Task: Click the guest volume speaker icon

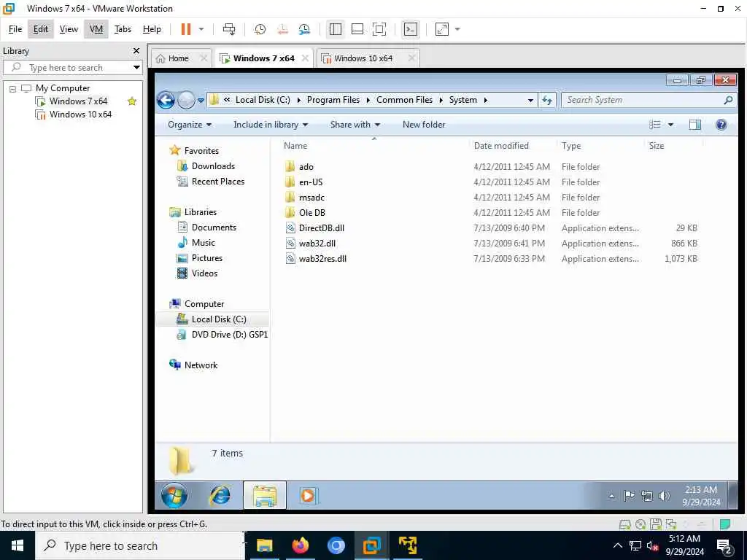Action: click(x=664, y=496)
